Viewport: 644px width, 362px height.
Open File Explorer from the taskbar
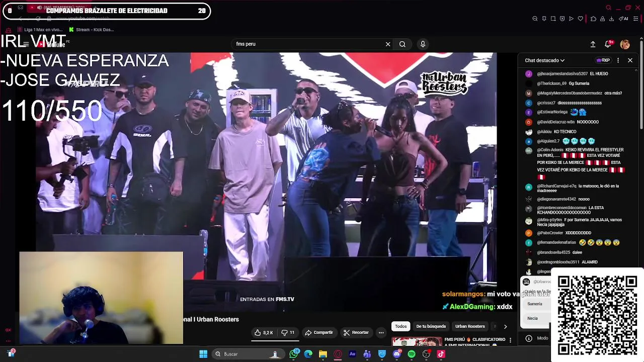pyautogui.click(x=323, y=354)
